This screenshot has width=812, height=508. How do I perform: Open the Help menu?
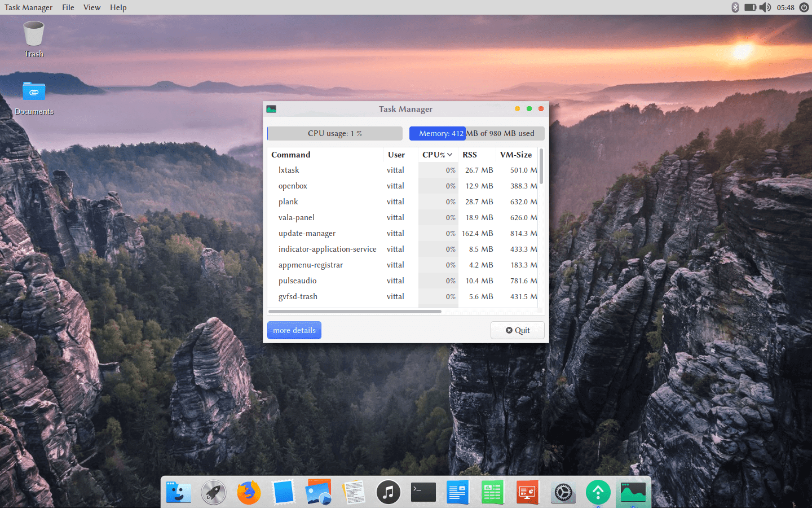(x=118, y=7)
